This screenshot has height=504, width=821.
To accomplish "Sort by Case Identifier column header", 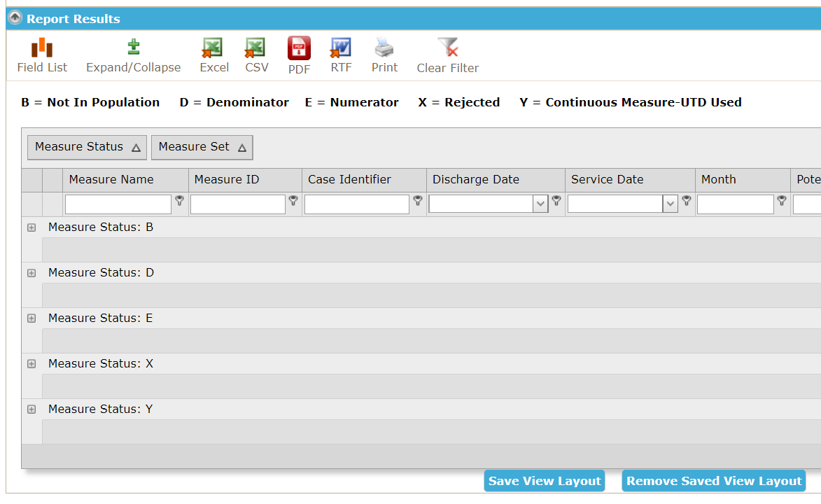I will coord(365,180).
